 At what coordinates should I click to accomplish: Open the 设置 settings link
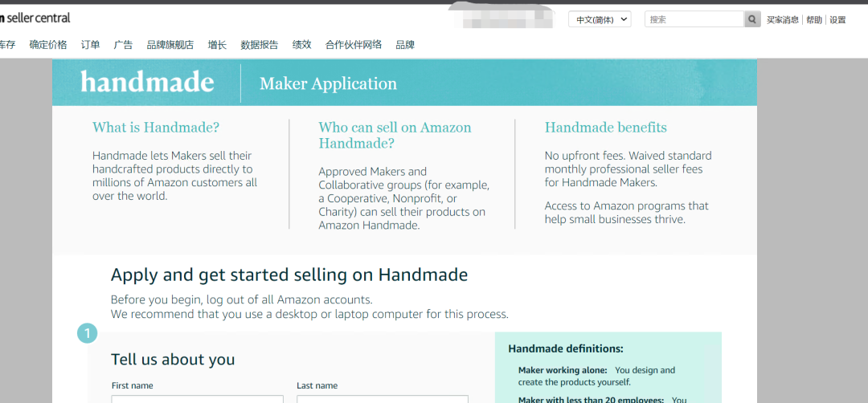(x=837, y=20)
